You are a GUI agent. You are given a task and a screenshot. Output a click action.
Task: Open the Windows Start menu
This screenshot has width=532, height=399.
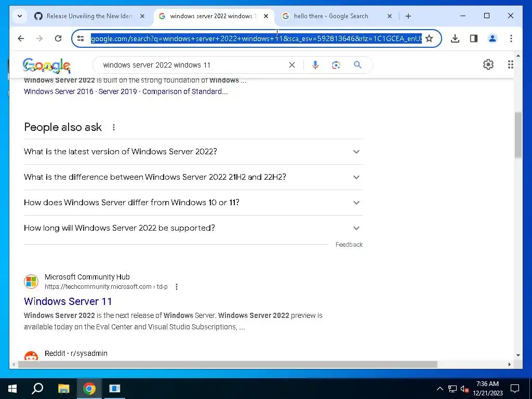pyautogui.click(x=12, y=389)
